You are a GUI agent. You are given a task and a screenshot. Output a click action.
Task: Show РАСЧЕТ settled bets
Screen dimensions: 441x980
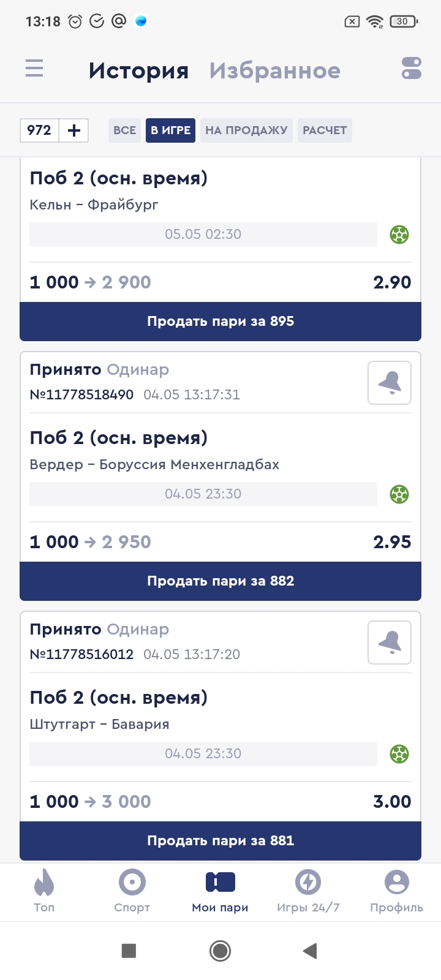pyautogui.click(x=325, y=130)
